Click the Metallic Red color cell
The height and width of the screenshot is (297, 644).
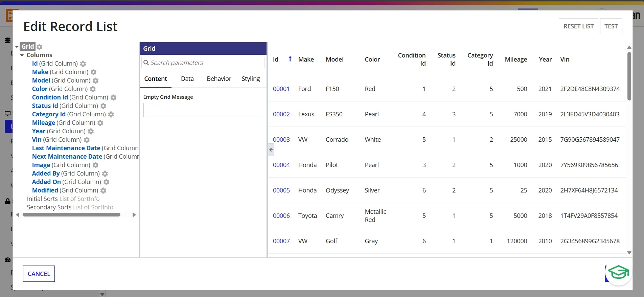coord(375,216)
